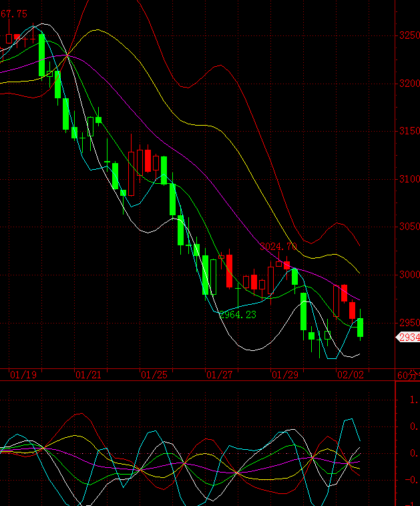
Task: Click the 01/27 date label
Action: 219,375
